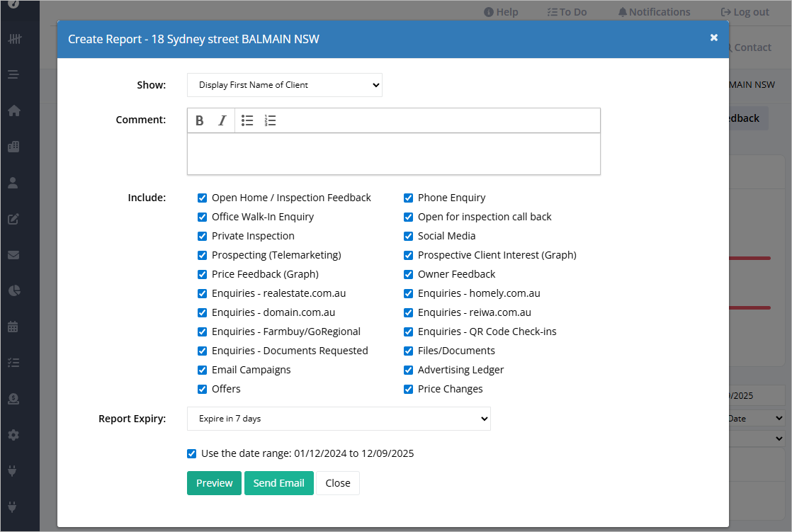Image resolution: width=792 pixels, height=532 pixels.
Task: Uncheck Enquiries - realestate.com.au
Action: [202, 293]
